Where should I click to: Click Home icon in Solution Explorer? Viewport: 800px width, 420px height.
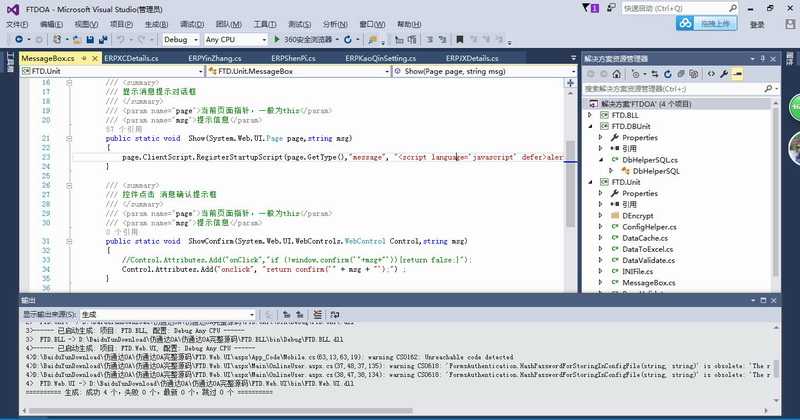pyautogui.click(x=617, y=74)
